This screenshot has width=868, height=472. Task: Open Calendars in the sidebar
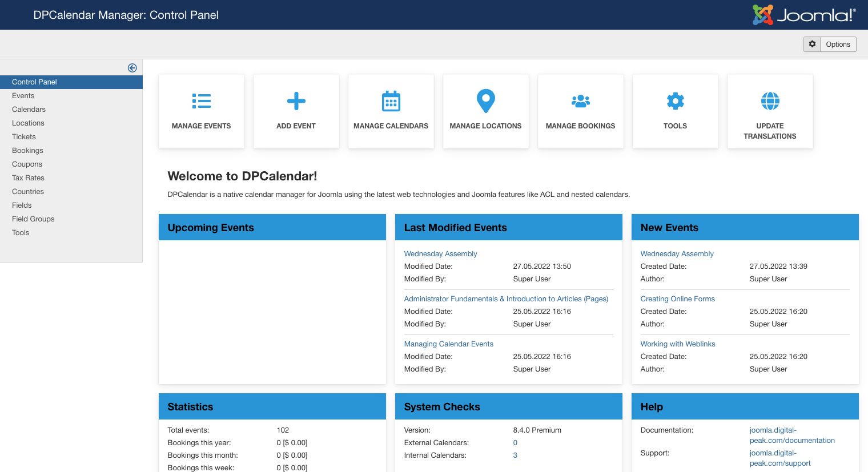coord(71,110)
